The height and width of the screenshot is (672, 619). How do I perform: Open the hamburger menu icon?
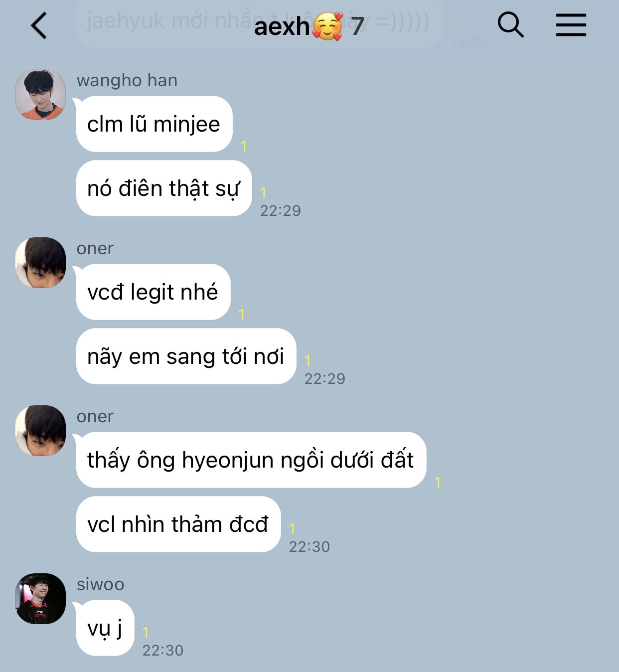pos(571,25)
